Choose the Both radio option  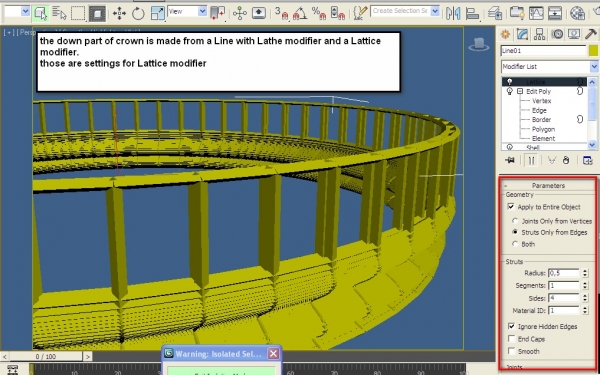click(x=515, y=244)
